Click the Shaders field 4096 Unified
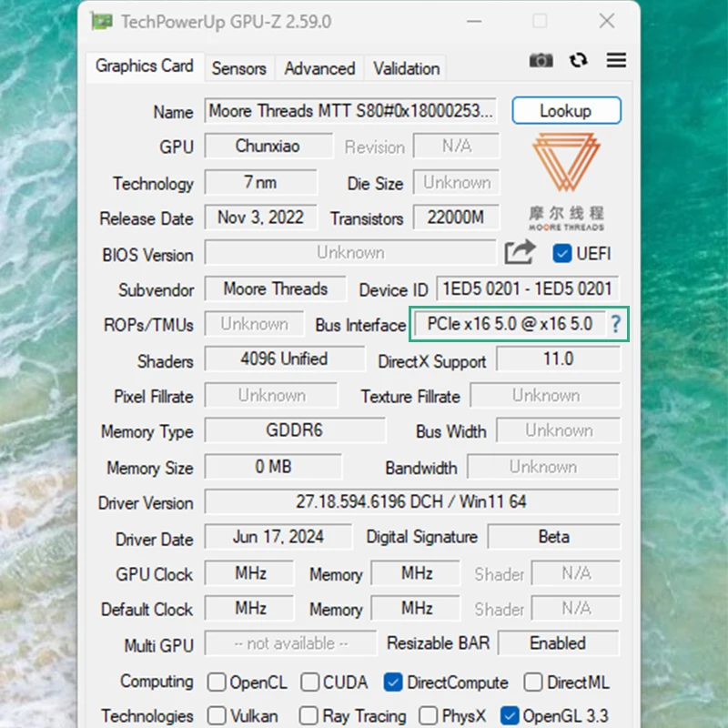Viewport: 728px width, 728px height. [284, 359]
